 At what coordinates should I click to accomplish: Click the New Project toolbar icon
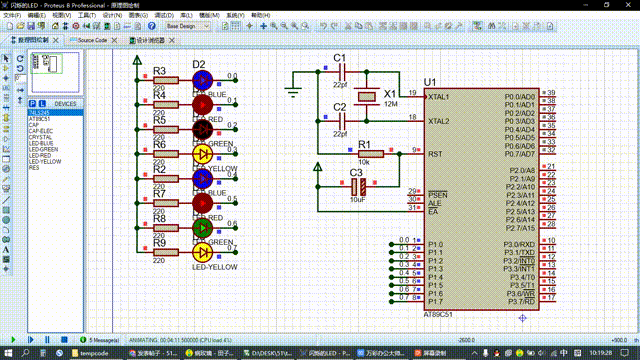(x=10, y=26)
